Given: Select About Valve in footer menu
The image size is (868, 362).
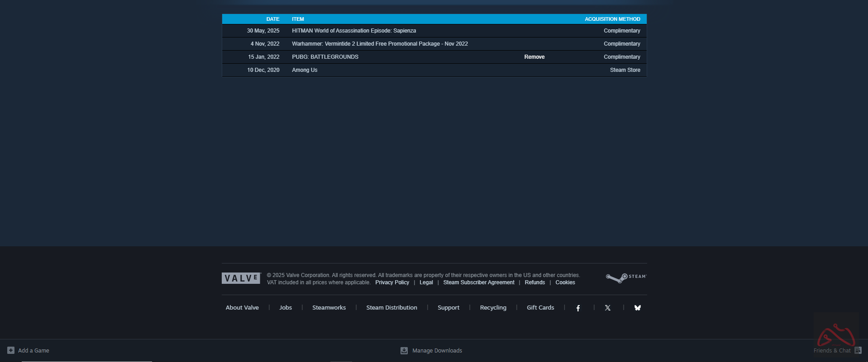Looking at the screenshot, I should point(242,308).
